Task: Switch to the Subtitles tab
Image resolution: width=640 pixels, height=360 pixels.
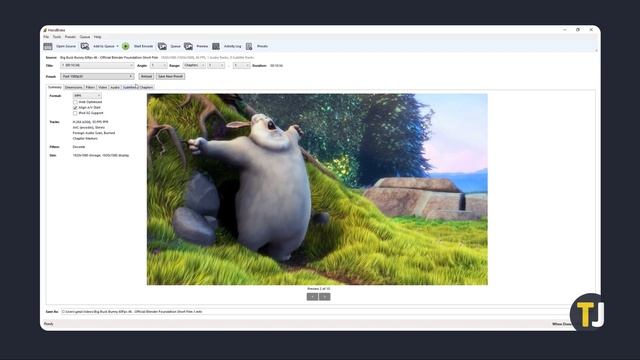Action: [x=130, y=87]
